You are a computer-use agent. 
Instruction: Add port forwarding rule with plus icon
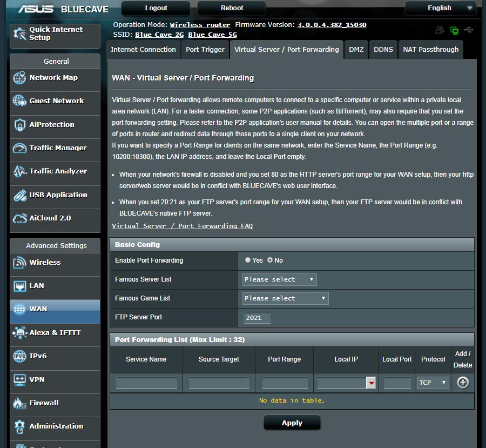pos(463,383)
